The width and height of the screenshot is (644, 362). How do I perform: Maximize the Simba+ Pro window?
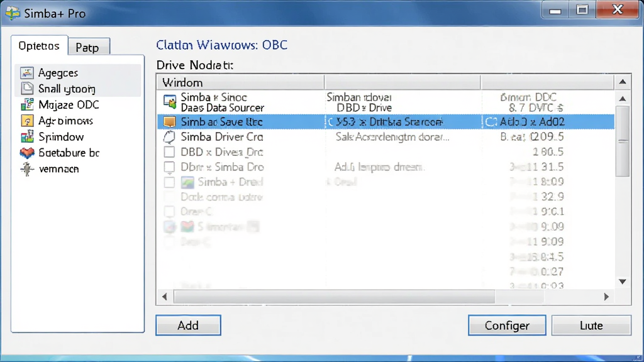pos(582,10)
